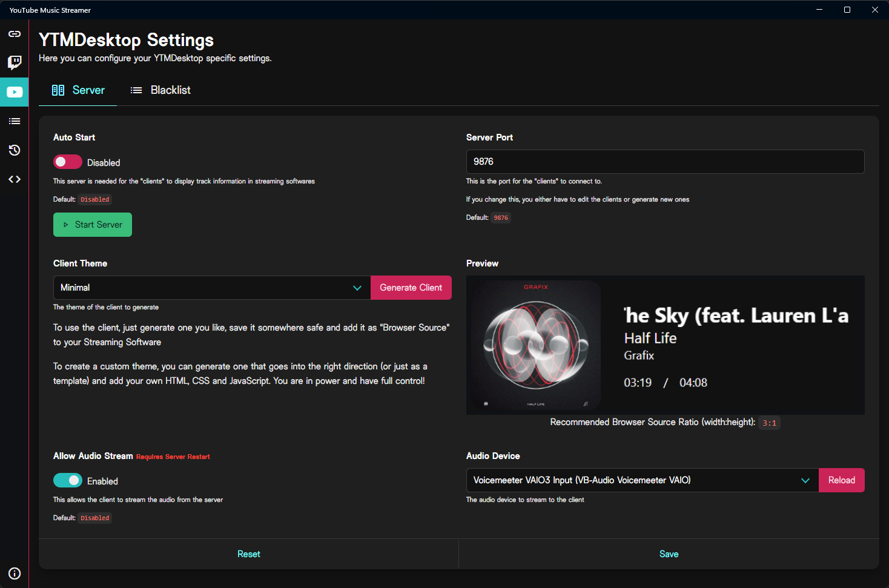This screenshot has height=588, width=889.
Task: Open the Twitch settings sidebar icon
Action: point(15,62)
